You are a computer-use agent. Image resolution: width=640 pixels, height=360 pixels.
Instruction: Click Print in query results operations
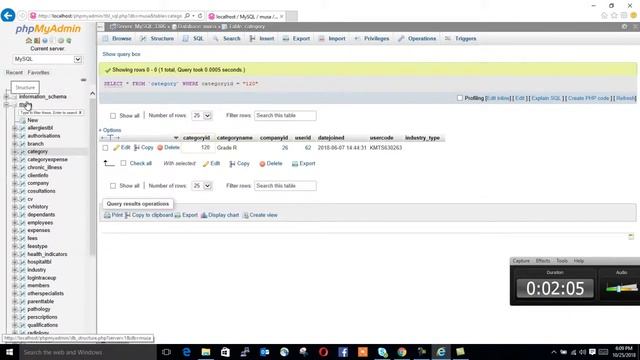tap(113, 215)
